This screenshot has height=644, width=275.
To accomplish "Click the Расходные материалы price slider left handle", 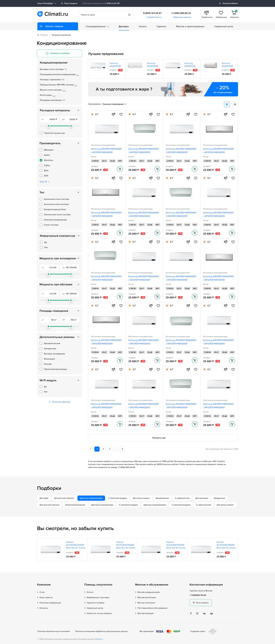I will click(49, 126).
